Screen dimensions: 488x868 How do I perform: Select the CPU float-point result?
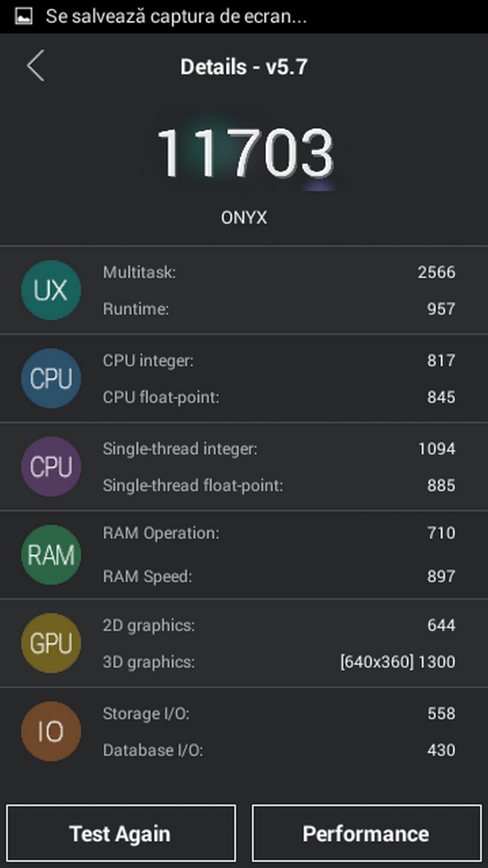[279, 397]
